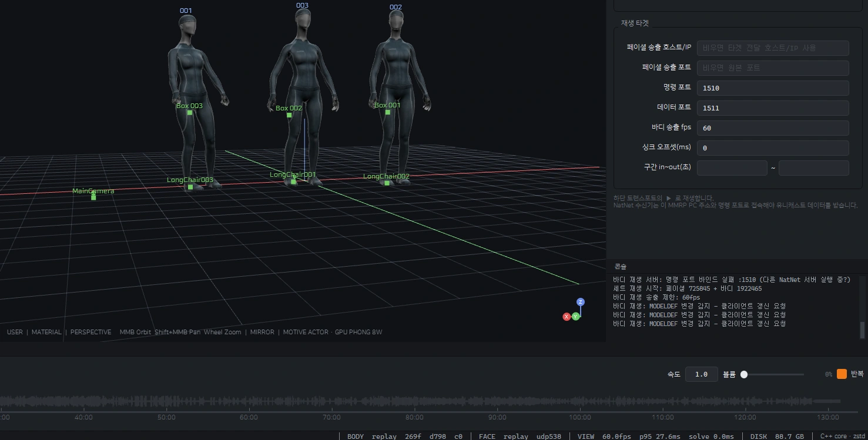The width and height of the screenshot is (868, 440).
Task: Focus the 구간 out end time field
Action: (814, 168)
